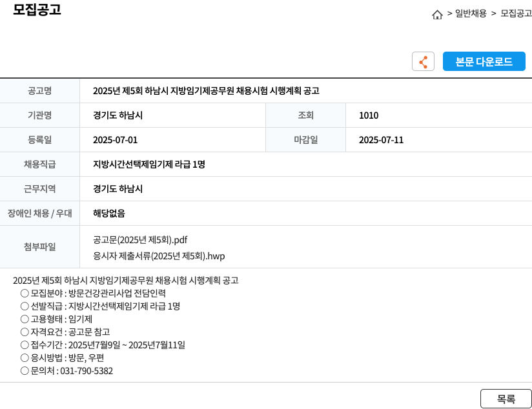Click the 목록 button

pos(506,399)
